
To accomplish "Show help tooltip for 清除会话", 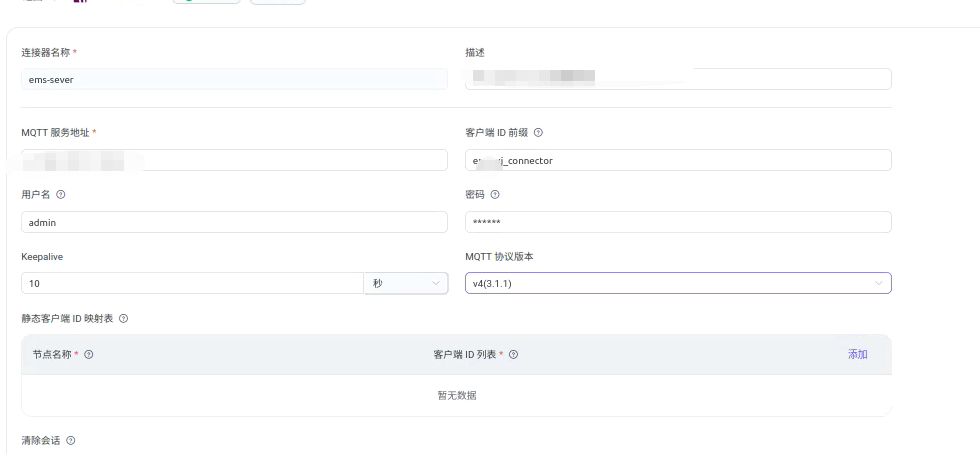I will pyautogui.click(x=71, y=441).
